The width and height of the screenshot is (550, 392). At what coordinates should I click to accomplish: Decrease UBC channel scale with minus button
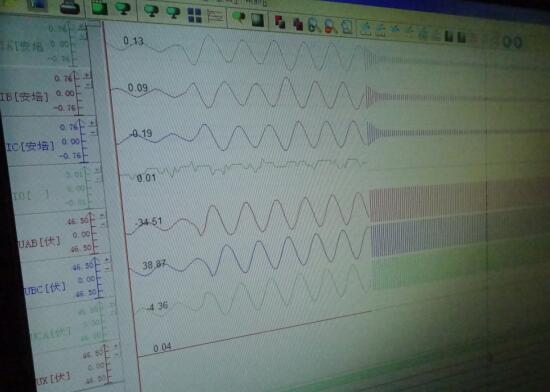point(108,269)
